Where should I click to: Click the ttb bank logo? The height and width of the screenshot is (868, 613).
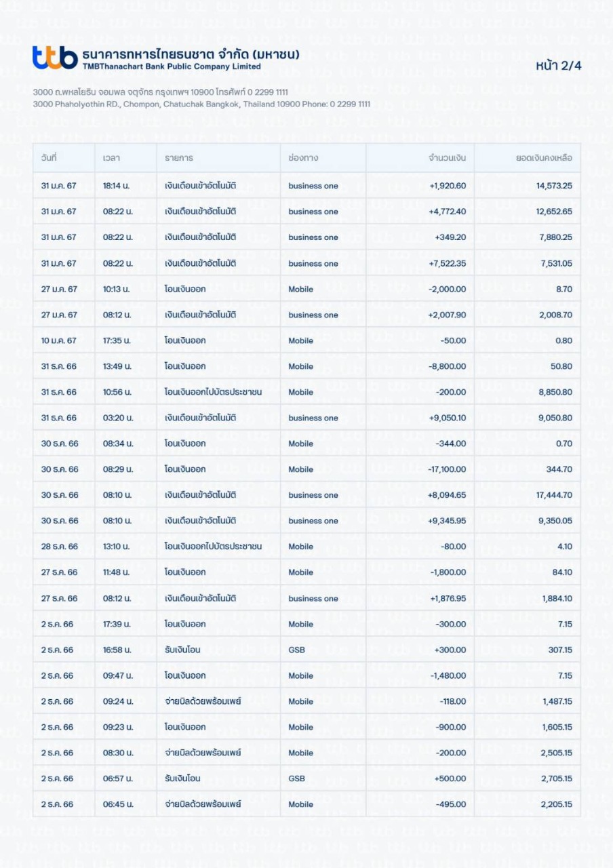pos(54,58)
